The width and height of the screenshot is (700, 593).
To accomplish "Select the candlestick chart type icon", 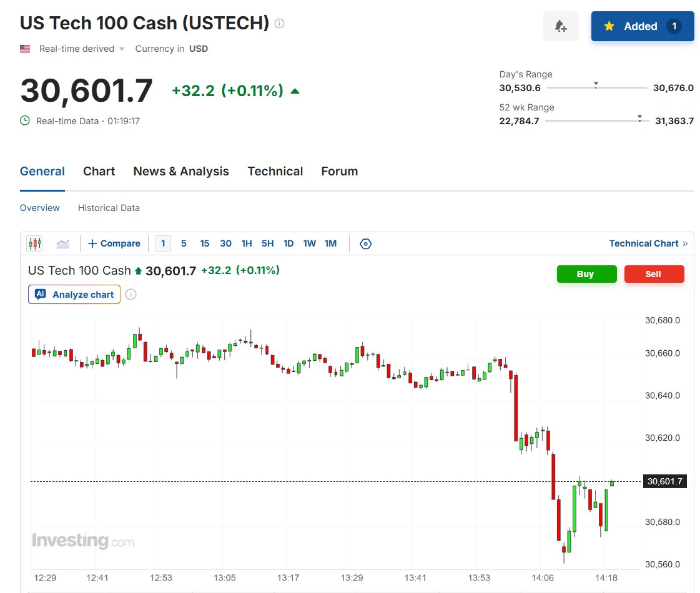I will (x=35, y=243).
